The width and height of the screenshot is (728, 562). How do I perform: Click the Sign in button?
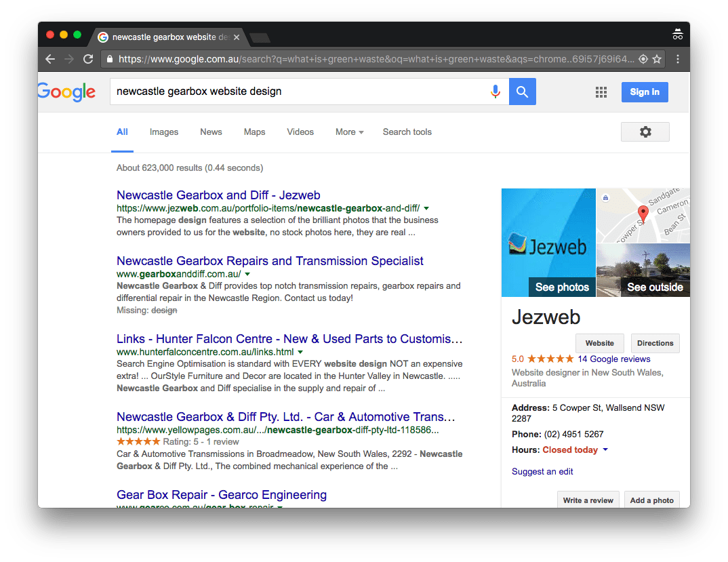[645, 92]
